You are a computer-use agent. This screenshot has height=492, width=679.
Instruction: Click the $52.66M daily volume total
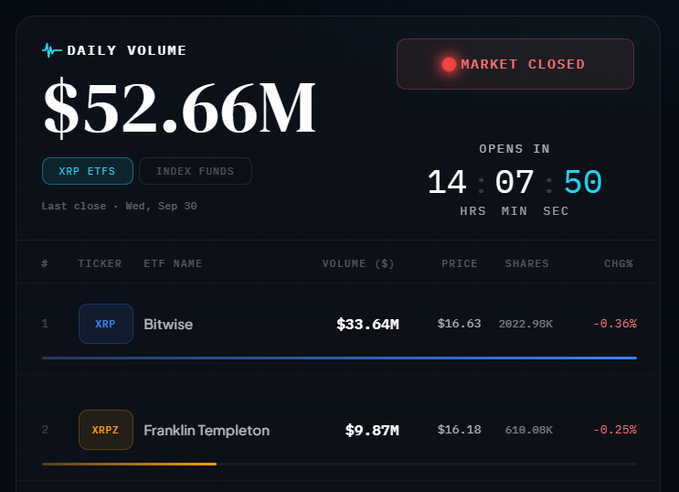coord(180,108)
